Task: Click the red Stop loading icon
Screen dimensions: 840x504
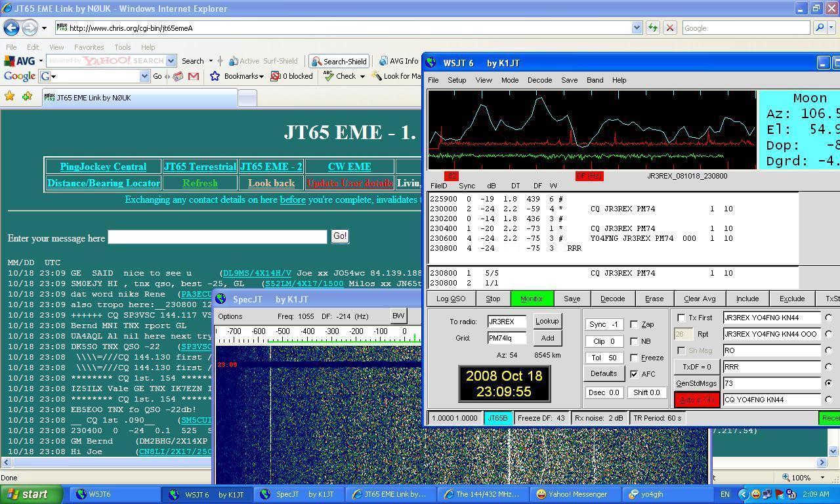Action: coord(669,28)
